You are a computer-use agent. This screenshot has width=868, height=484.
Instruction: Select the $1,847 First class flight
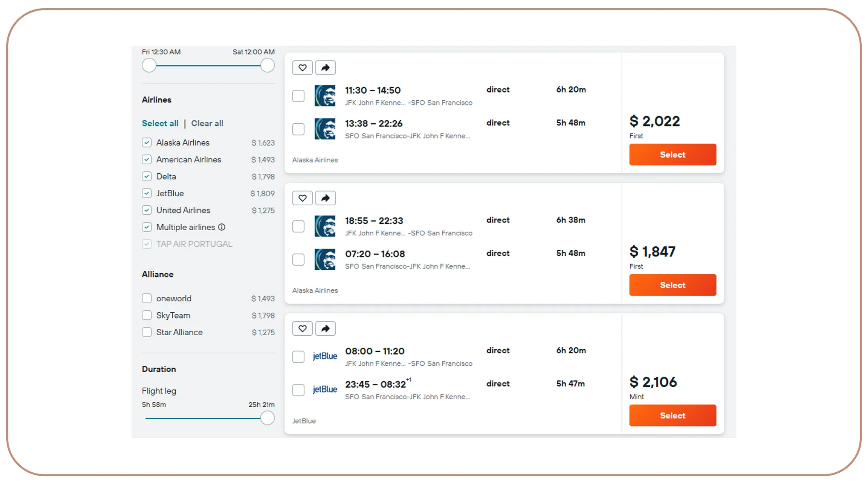coord(672,285)
